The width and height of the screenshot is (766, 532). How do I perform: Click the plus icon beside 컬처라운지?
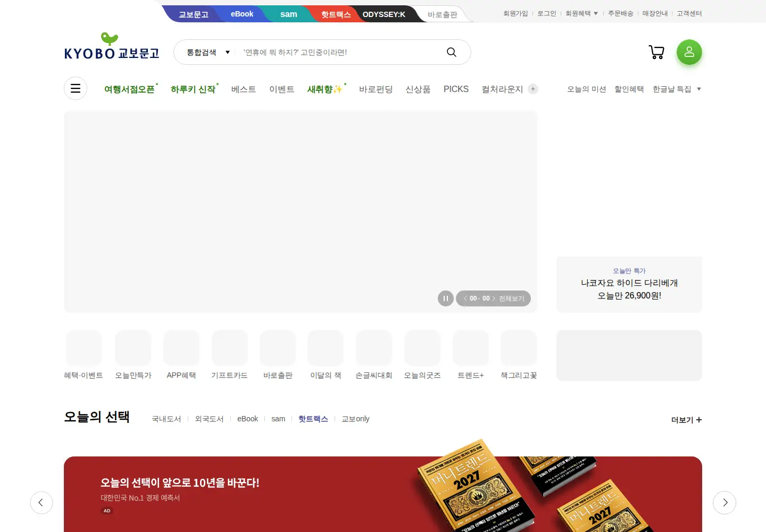pyautogui.click(x=533, y=89)
